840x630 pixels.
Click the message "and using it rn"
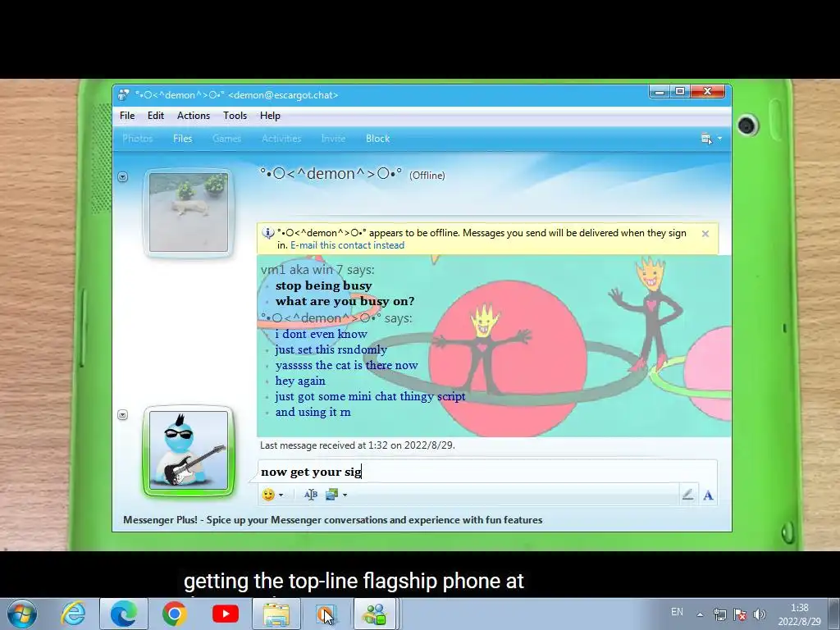pos(313,413)
